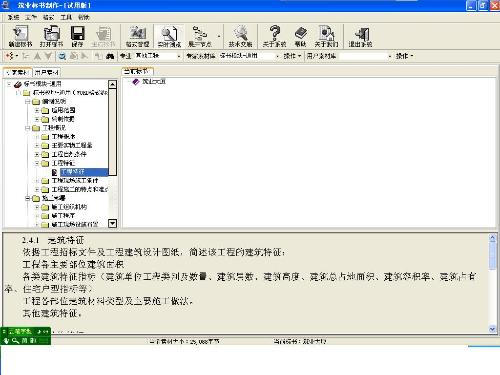The height and width of the screenshot is (375, 500).
Task: Click the tree panel scroll up arrow
Action: click(x=113, y=84)
